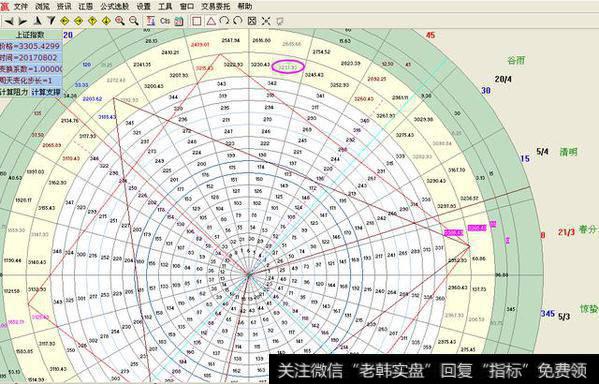The width and height of the screenshot is (599, 384).
Task: Select the triangle drawing tool
Action: (211, 21)
